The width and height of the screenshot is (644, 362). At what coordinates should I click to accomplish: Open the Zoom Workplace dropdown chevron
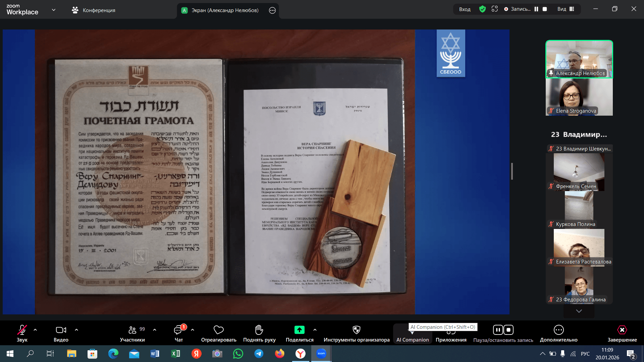(x=54, y=10)
